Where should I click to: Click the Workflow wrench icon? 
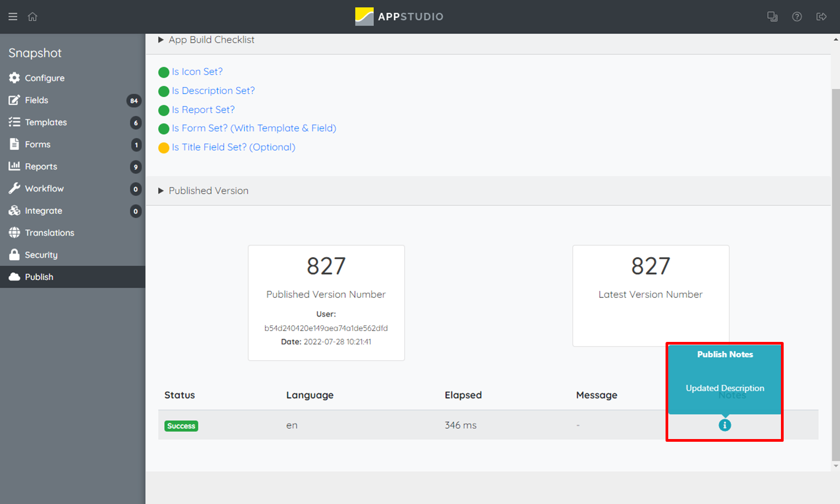14,188
